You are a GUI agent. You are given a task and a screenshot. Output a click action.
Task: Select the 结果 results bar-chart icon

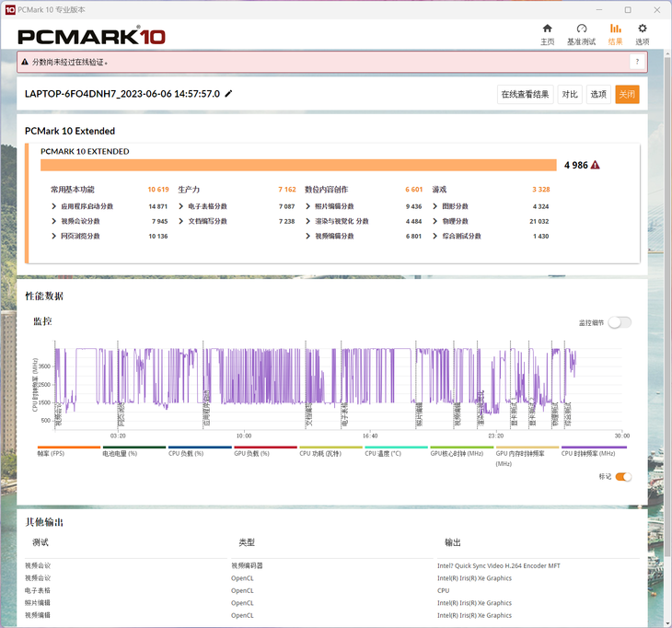point(616,29)
